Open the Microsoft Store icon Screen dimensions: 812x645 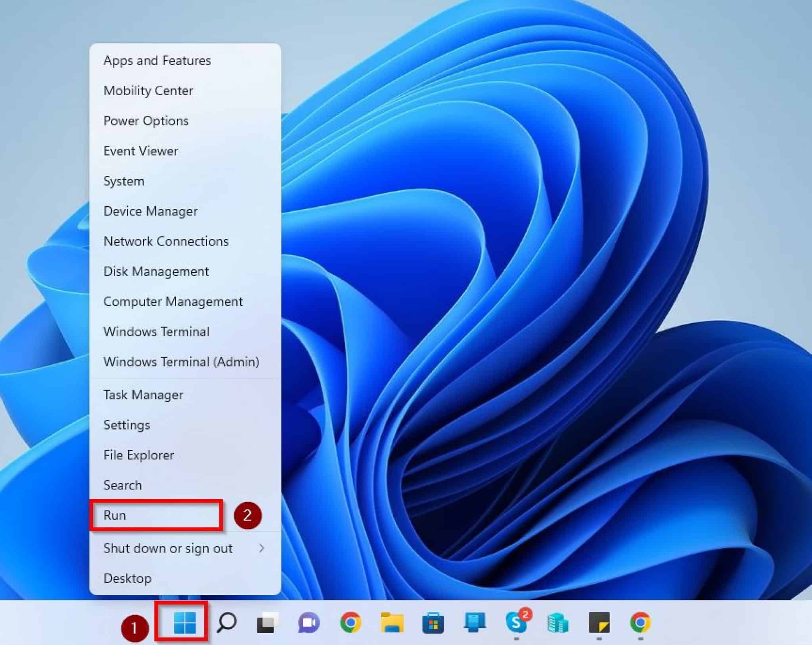433,627
